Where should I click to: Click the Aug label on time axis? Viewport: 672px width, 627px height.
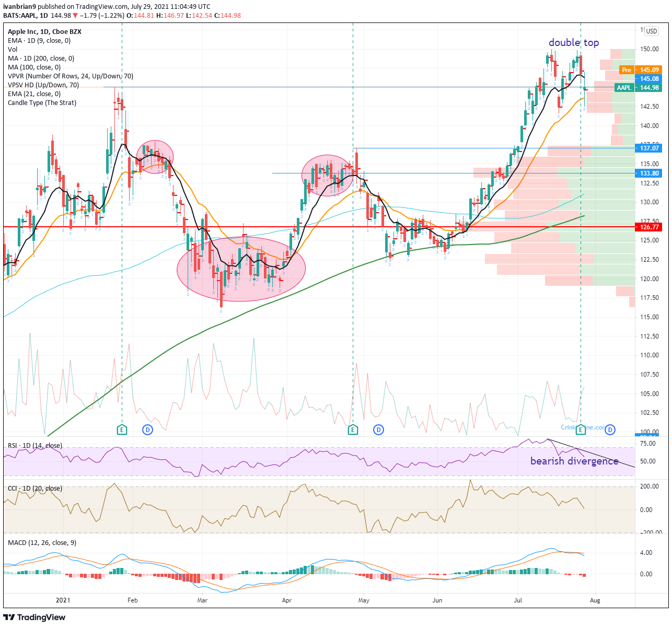click(x=595, y=600)
